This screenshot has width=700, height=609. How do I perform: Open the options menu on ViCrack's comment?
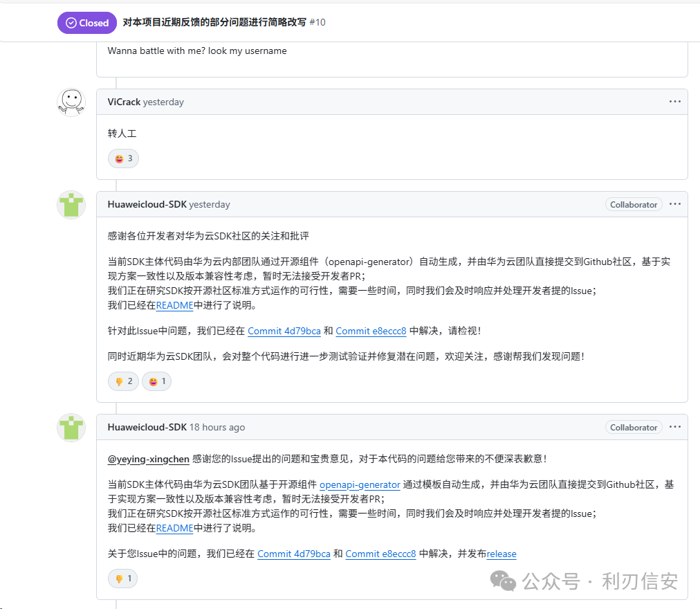coord(675,102)
